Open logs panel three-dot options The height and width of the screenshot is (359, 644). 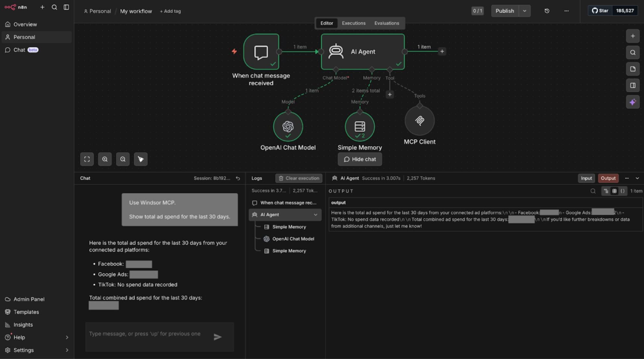pyautogui.click(x=627, y=178)
